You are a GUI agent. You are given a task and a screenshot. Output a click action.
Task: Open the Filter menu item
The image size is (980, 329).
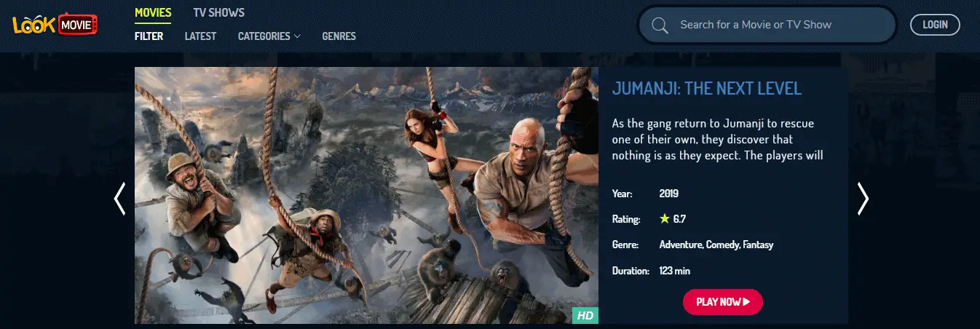(x=149, y=36)
